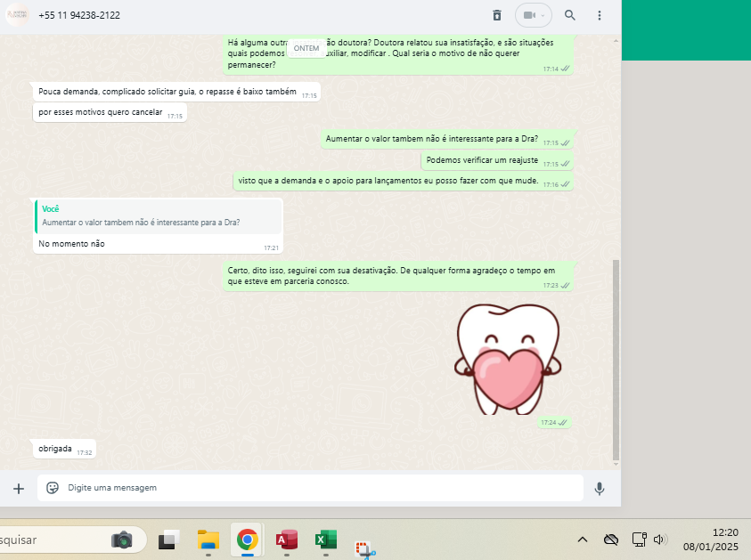This screenshot has height=560, width=751.
Task: Open the emoji and sticker picker
Action: click(x=53, y=488)
